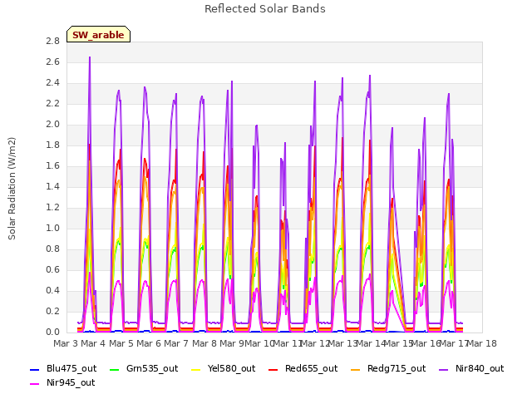Click the Mar 4 x-axis tick label
The height and width of the screenshot is (399, 532).
(93, 343)
